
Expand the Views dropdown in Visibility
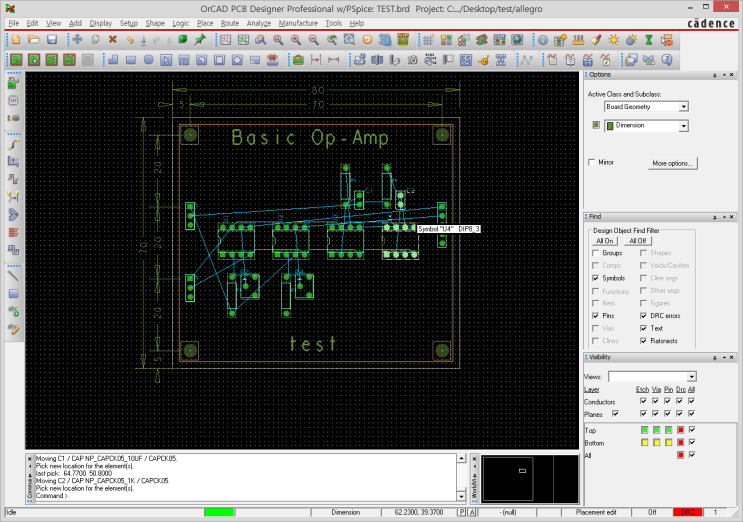tap(690, 376)
